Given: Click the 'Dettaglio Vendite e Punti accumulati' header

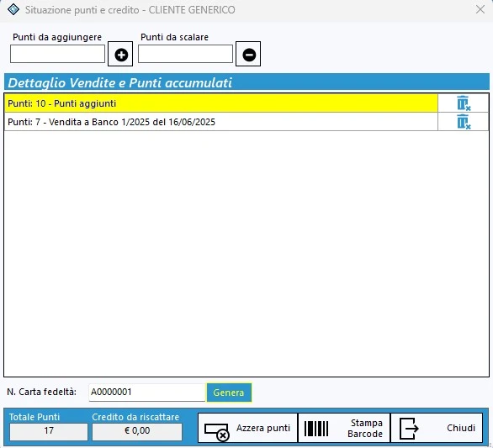Looking at the screenshot, I should (x=246, y=82).
